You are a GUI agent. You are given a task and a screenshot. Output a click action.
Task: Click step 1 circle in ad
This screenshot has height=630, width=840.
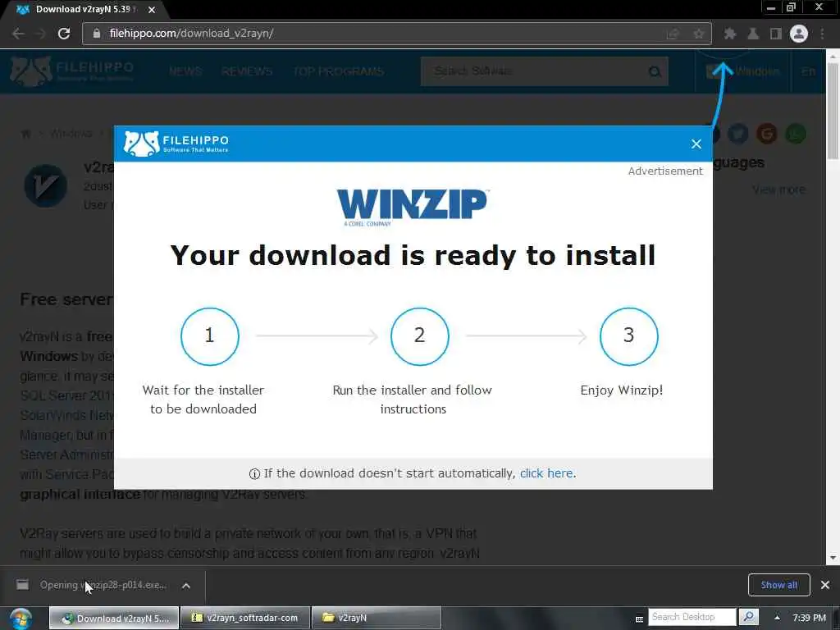click(x=209, y=336)
